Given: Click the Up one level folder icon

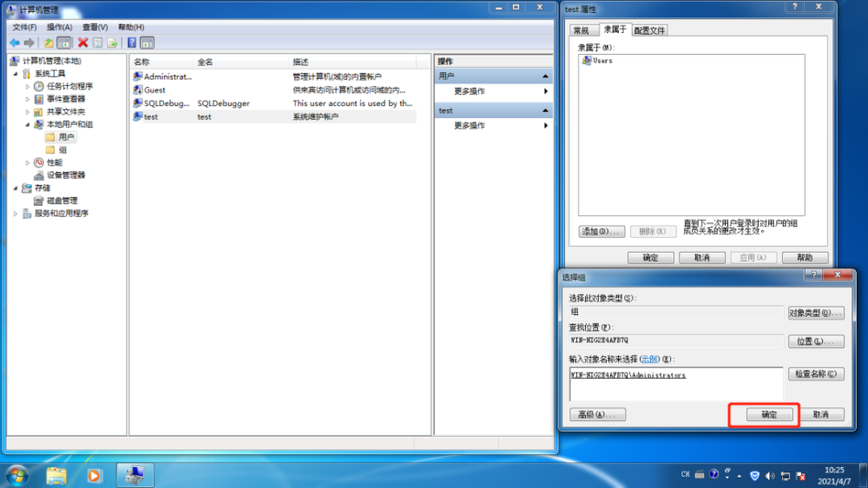Looking at the screenshot, I should tap(49, 43).
